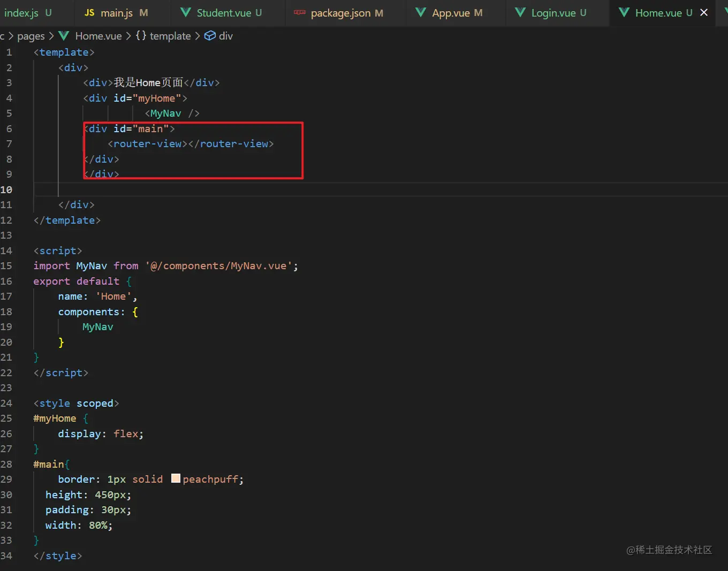The image size is (728, 571).
Task: Click the components: key on line 18
Action: 92,311
